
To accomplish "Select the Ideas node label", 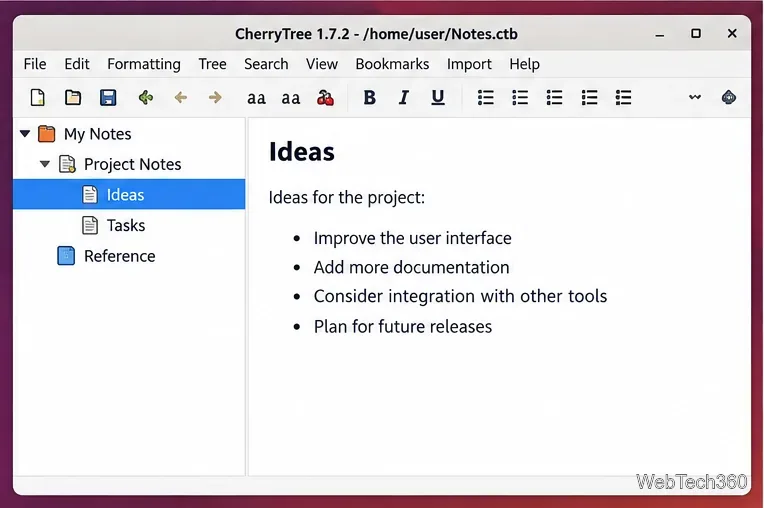I will (x=125, y=195).
